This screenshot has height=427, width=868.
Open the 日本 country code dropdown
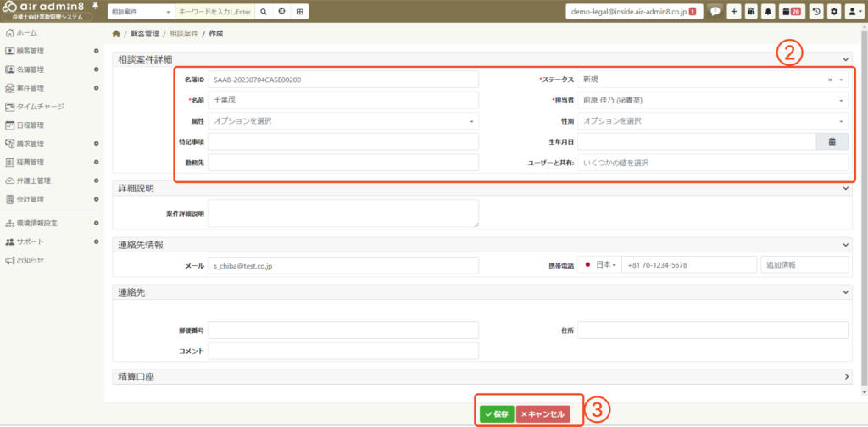point(600,265)
